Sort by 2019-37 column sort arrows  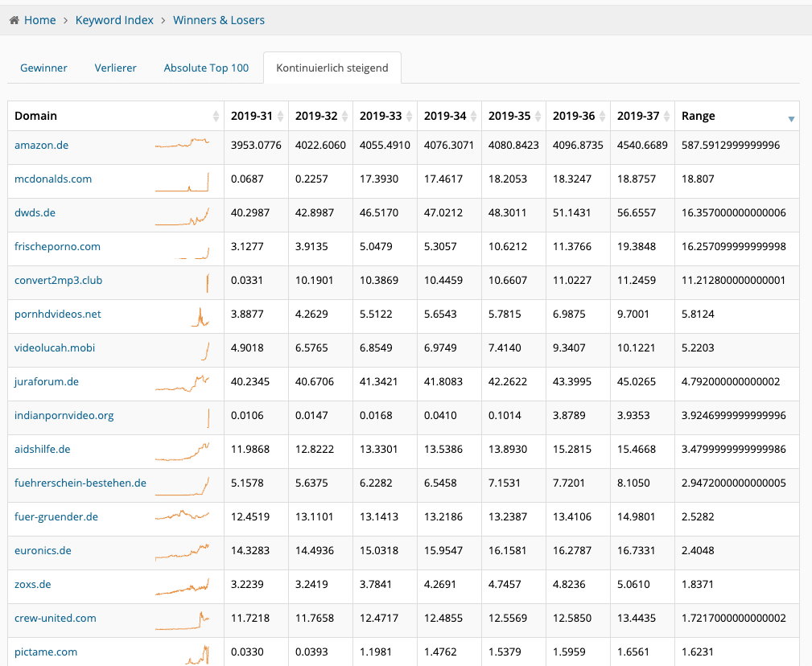tap(666, 116)
